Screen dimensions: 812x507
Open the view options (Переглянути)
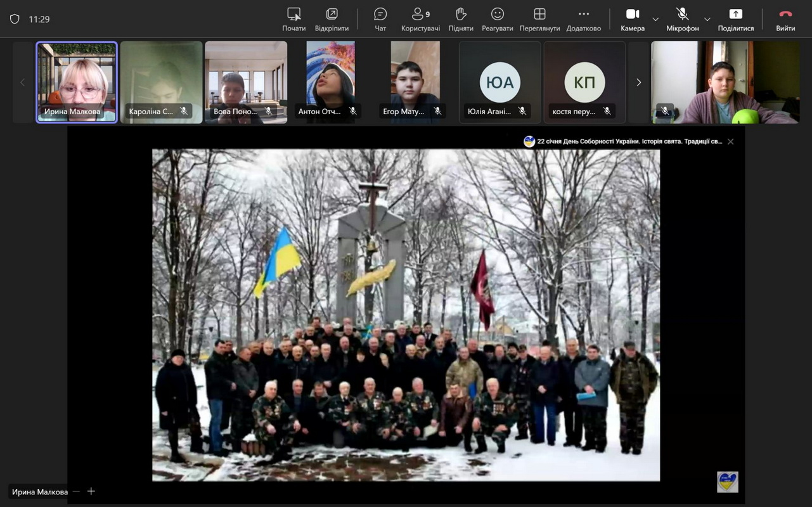(x=539, y=19)
